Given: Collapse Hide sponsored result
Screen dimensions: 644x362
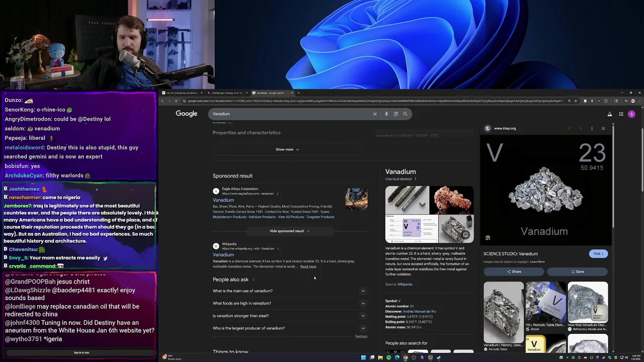Looking at the screenshot, I should tap(290, 231).
